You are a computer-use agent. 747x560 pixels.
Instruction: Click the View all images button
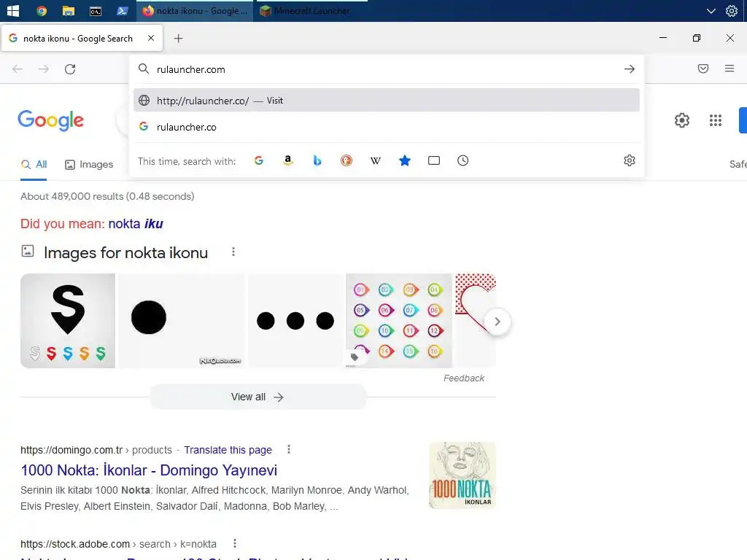(258, 397)
